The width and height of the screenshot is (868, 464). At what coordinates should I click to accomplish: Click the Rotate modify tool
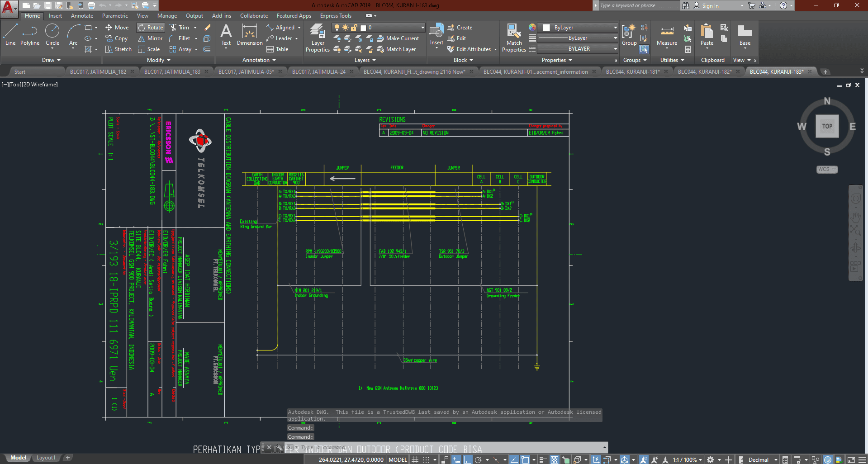click(x=151, y=28)
